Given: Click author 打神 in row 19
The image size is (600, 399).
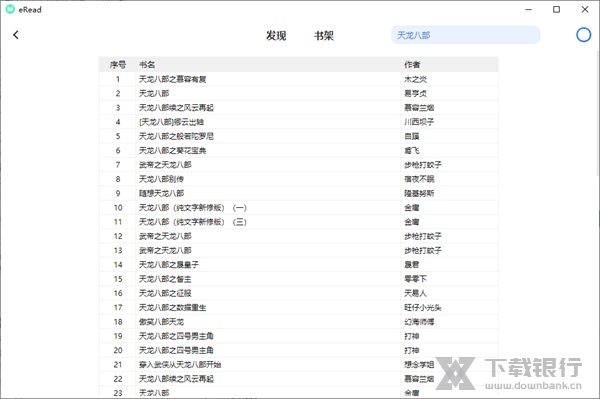Looking at the screenshot, I should point(412,336).
